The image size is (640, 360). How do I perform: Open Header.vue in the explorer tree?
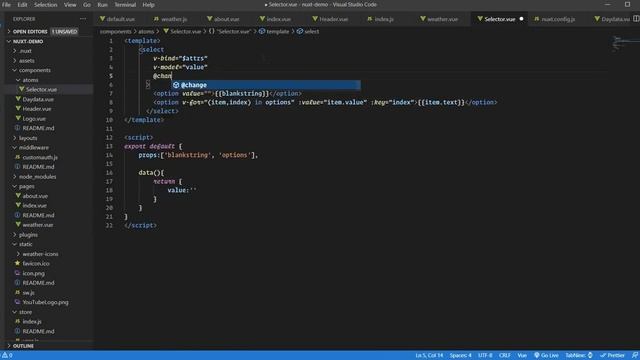pos(37,109)
